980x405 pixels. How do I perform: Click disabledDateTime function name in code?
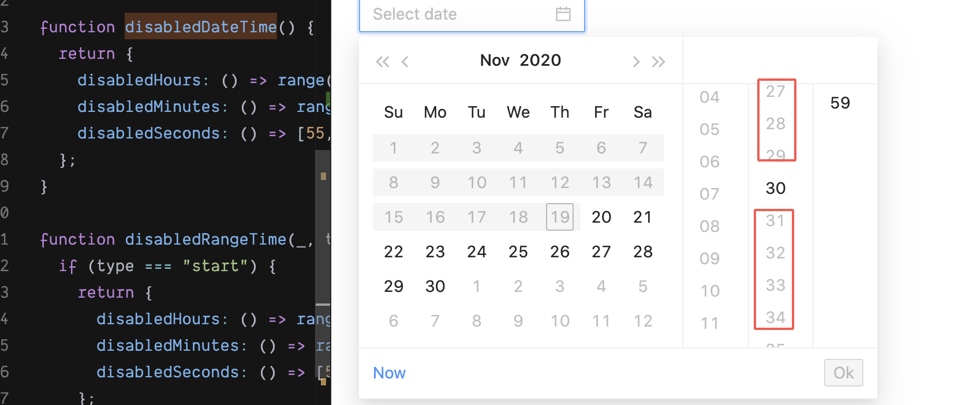coord(201,27)
